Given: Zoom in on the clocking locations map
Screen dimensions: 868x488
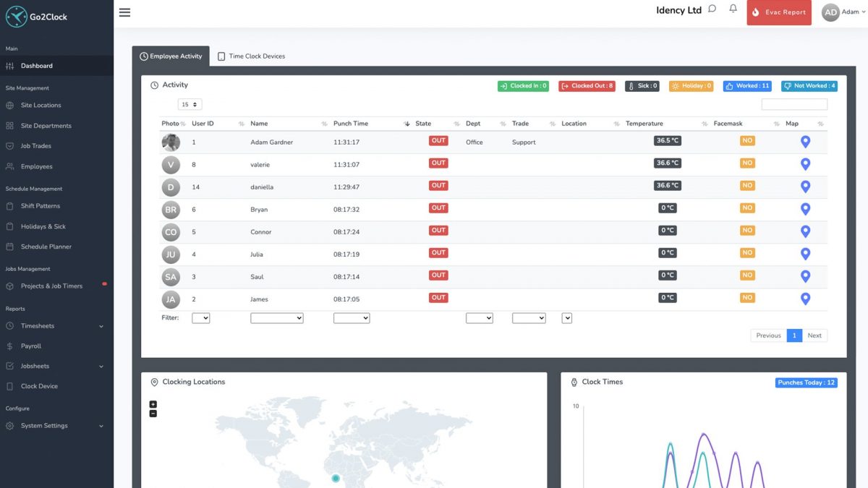Looking at the screenshot, I should [x=153, y=404].
